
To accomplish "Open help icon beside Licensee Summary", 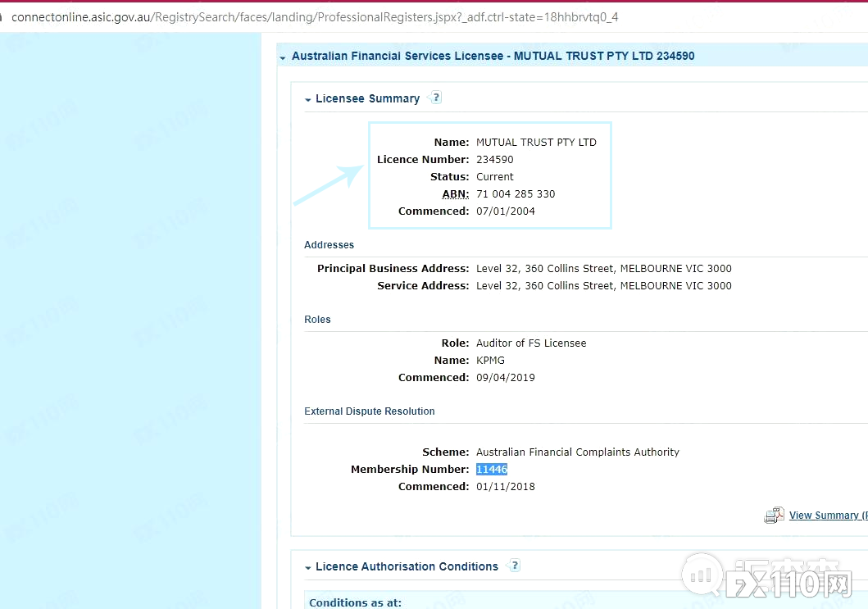I will coord(436,98).
